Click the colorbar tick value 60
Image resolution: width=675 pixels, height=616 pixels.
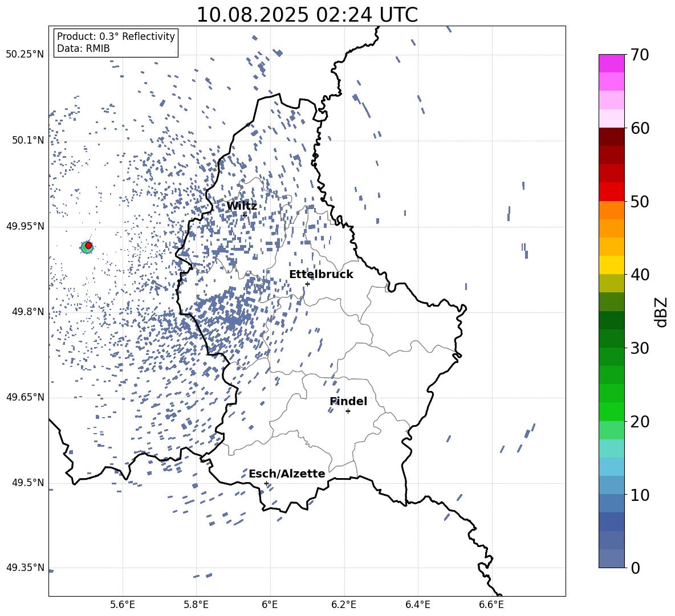pyautogui.click(x=640, y=128)
